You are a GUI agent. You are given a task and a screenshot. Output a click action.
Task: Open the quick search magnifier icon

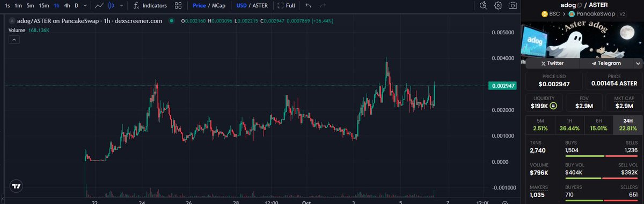pos(483,6)
